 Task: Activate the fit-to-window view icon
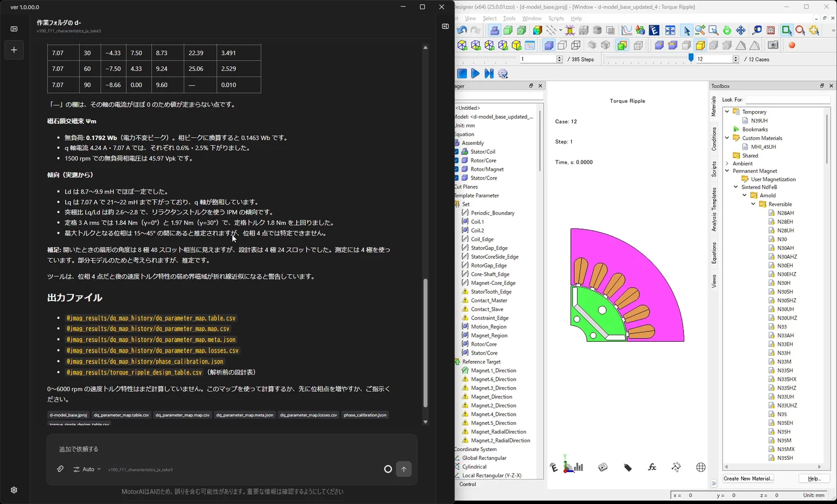click(670, 30)
